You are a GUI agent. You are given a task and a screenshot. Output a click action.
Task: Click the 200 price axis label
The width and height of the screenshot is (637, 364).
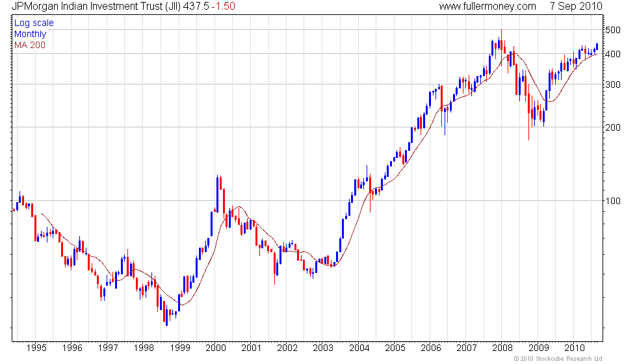click(613, 127)
